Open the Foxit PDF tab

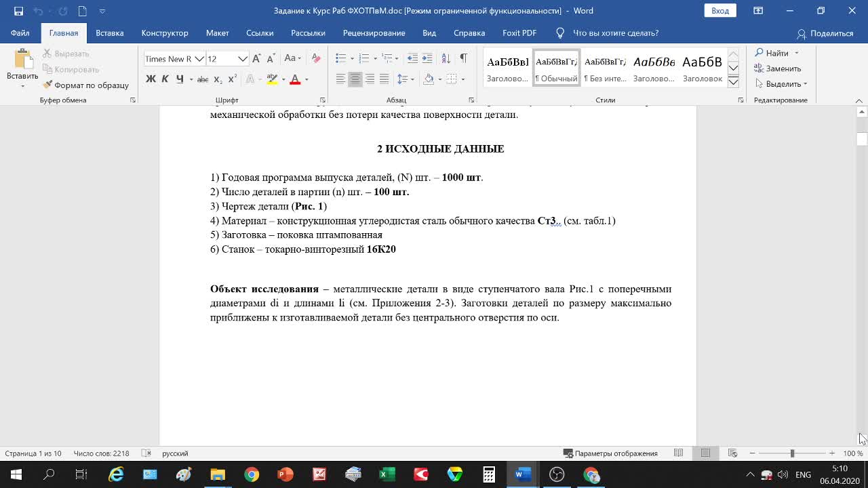[x=519, y=33]
